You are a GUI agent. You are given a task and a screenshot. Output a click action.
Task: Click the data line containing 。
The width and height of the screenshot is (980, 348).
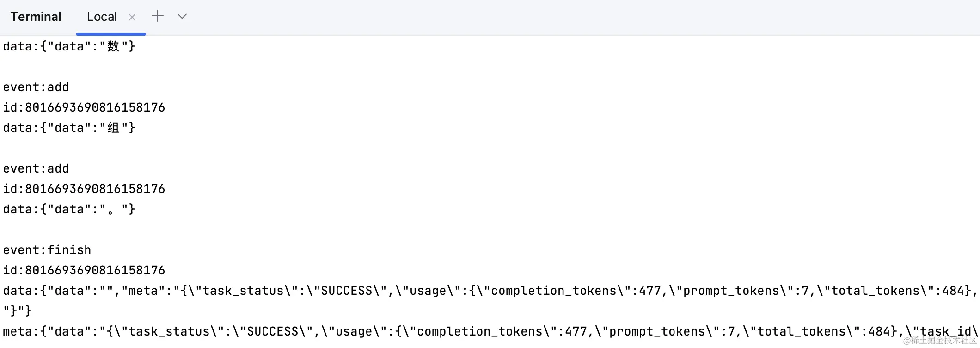69,209
